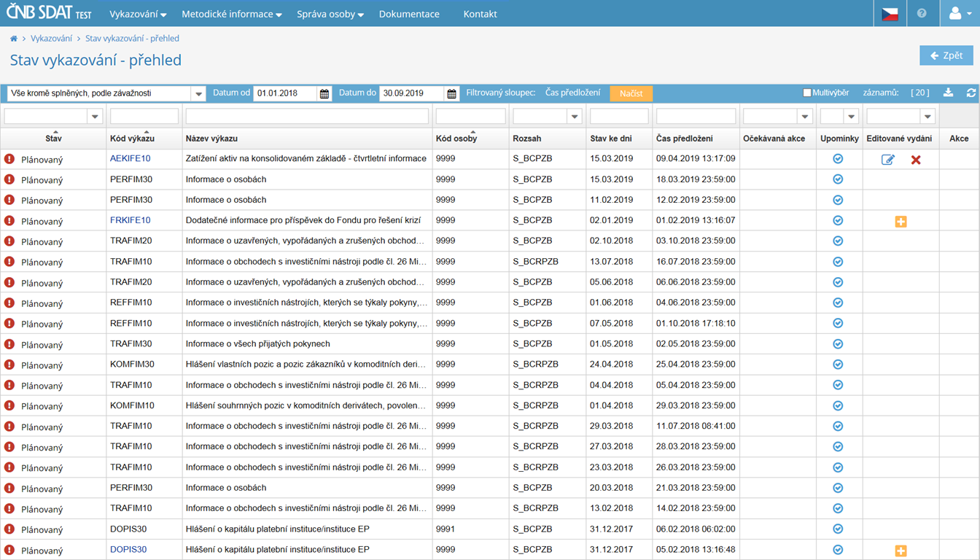Expand the Upomínky filter dropdown
Screen dimensions: 980x560
pos(851,117)
